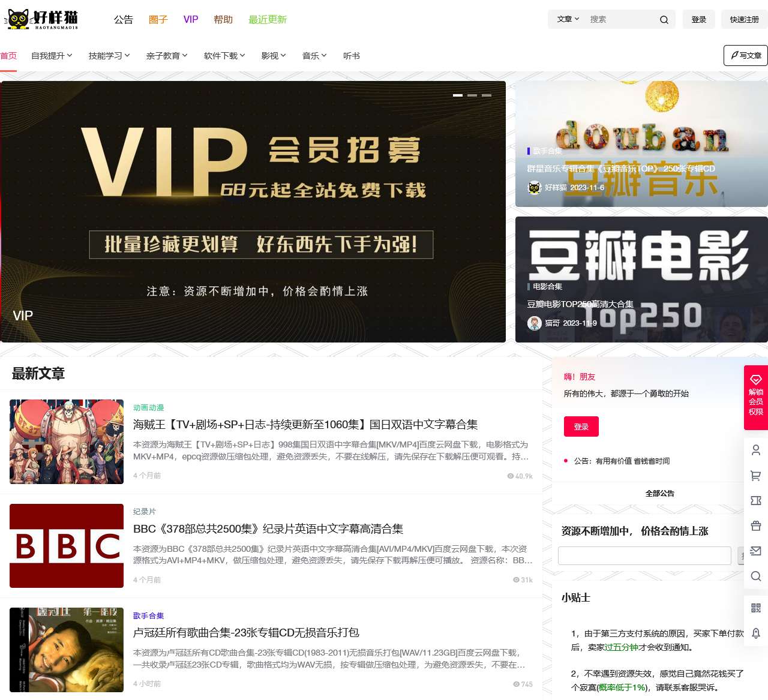Screen dimensions: 768x700
Task: Open the floating sidebar search icon
Action: pyautogui.click(x=756, y=576)
